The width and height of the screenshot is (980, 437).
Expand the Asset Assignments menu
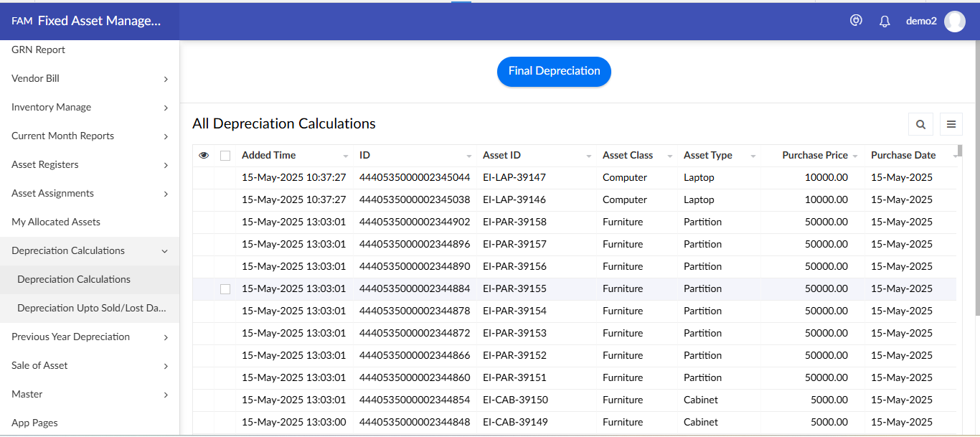pos(166,194)
